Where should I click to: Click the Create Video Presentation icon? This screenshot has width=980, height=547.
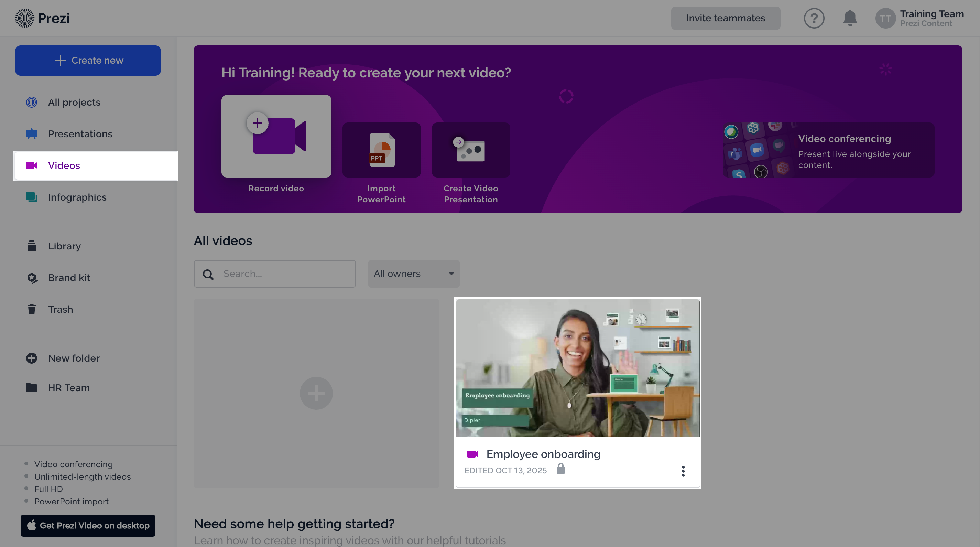(471, 150)
